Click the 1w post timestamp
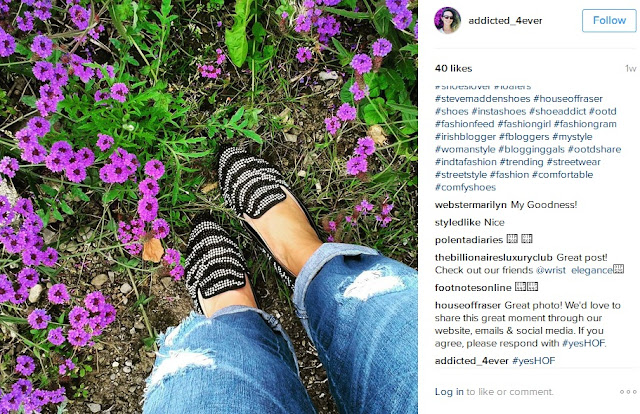640x414 pixels. 630,69
